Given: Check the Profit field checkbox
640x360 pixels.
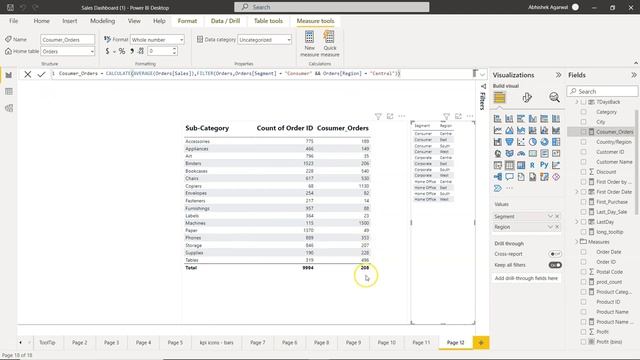Looking at the screenshot, I should [x=584, y=332].
